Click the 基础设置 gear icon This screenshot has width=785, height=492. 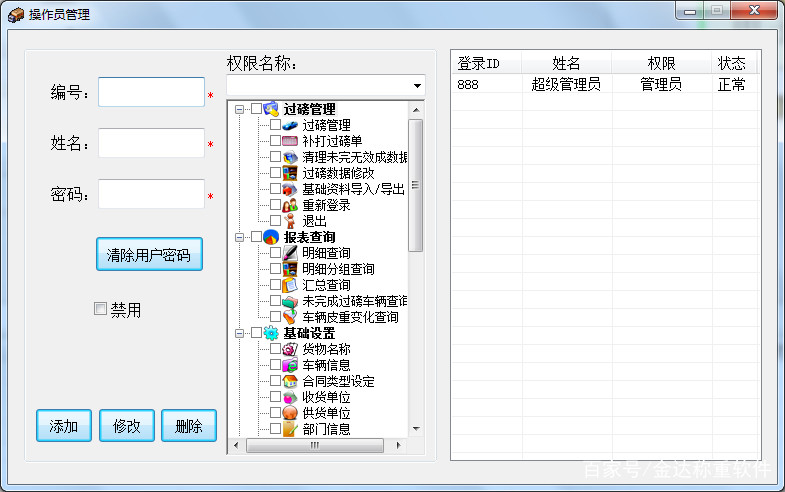click(271, 333)
